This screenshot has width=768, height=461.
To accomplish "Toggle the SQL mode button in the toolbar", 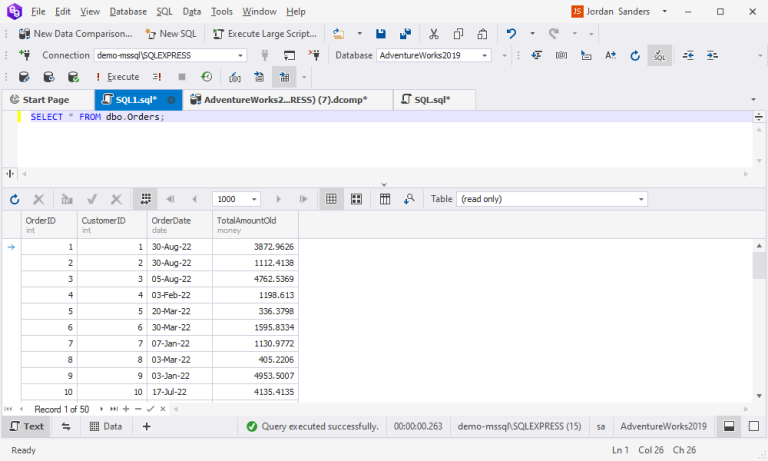I will (659, 56).
